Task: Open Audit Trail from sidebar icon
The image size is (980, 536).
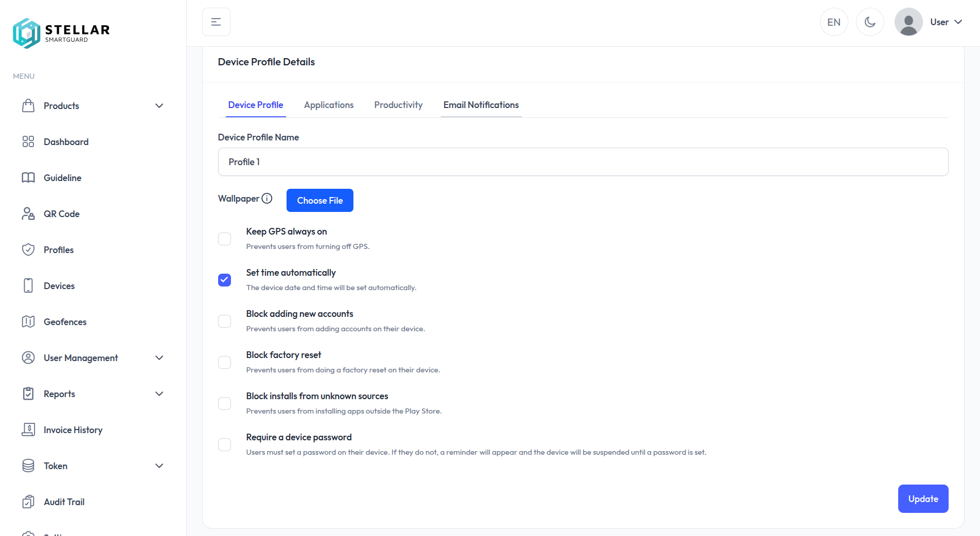Action: (x=28, y=502)
